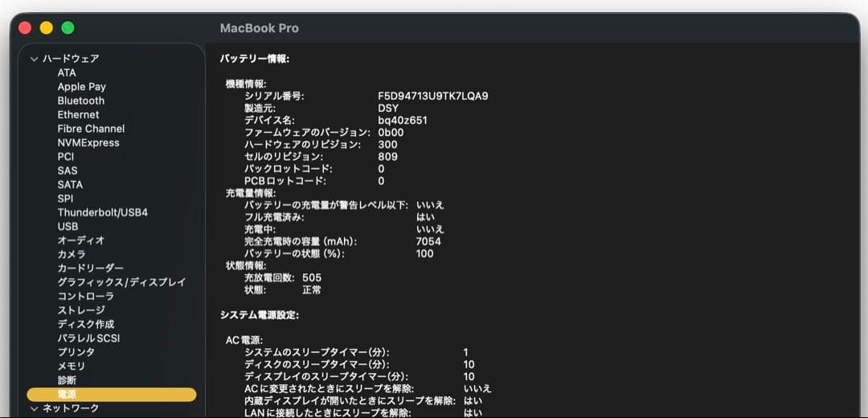Click 完全充電時の容量 (mAh) label
This screenshot has width=868, height=418.
click(301, 242)
